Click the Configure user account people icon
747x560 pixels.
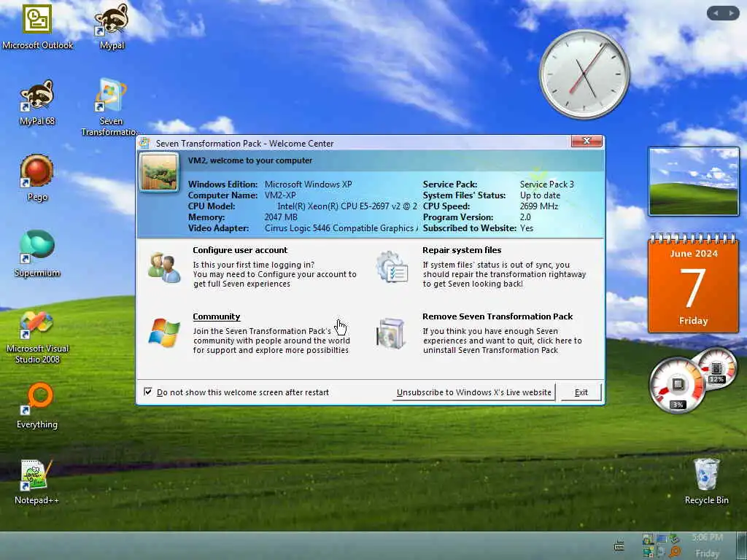pos(164,268)
